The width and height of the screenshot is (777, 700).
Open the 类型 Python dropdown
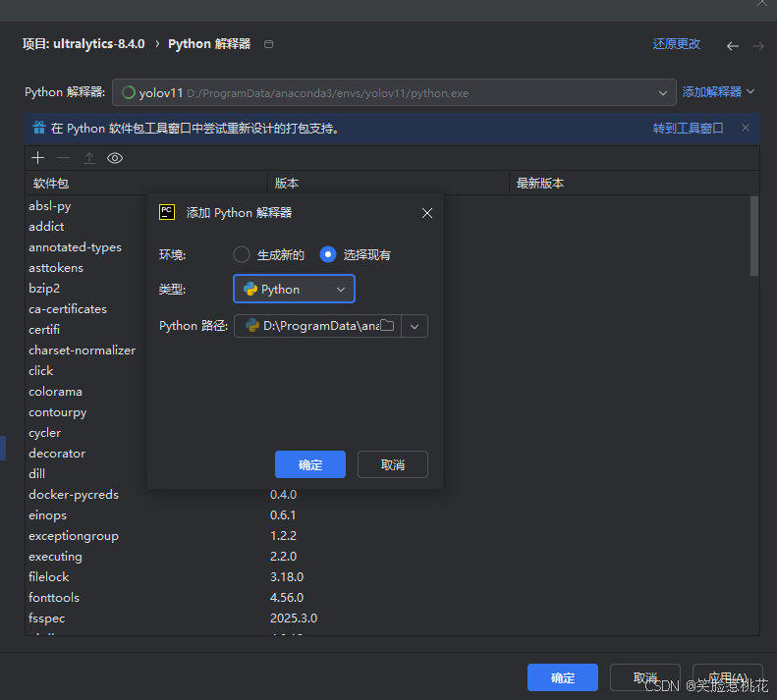click(x=295, y=289)
